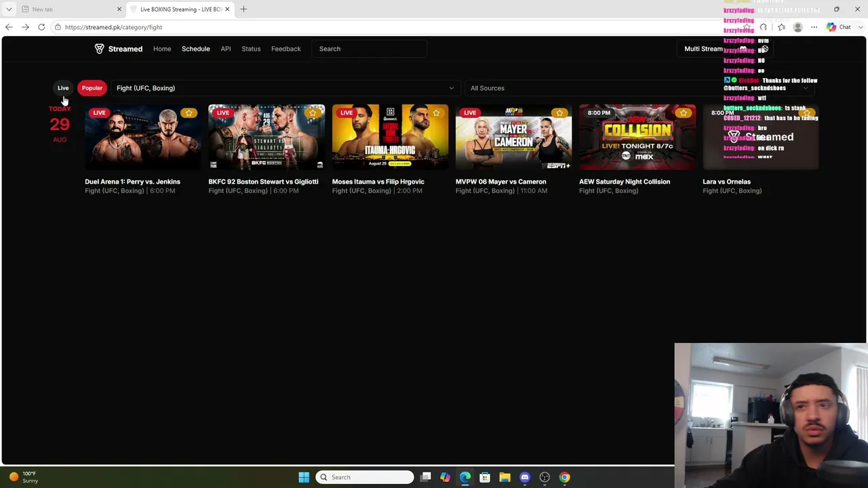Click the site Search field
Viewport: 868px width, 488px height.
click(370, 49)
